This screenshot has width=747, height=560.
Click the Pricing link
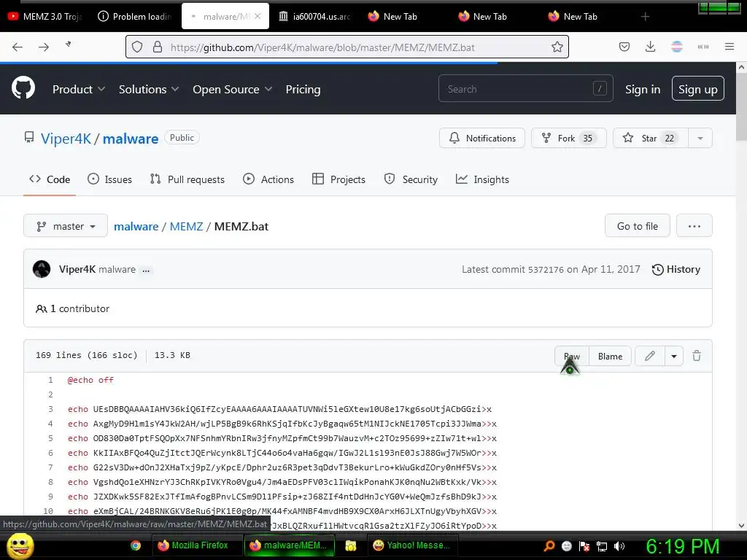[x=303, y=89]
